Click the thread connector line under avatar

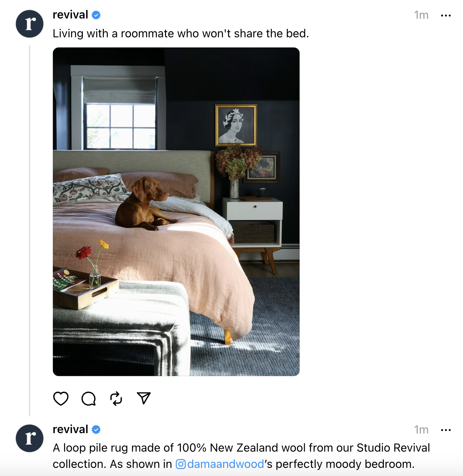pos(30,231)
